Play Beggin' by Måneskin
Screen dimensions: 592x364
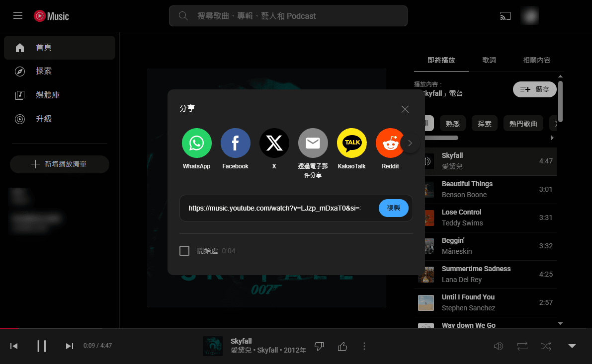485,246
